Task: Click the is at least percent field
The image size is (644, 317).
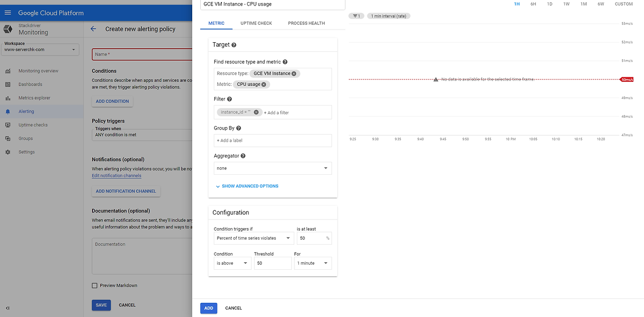Action: coord(314,238)
